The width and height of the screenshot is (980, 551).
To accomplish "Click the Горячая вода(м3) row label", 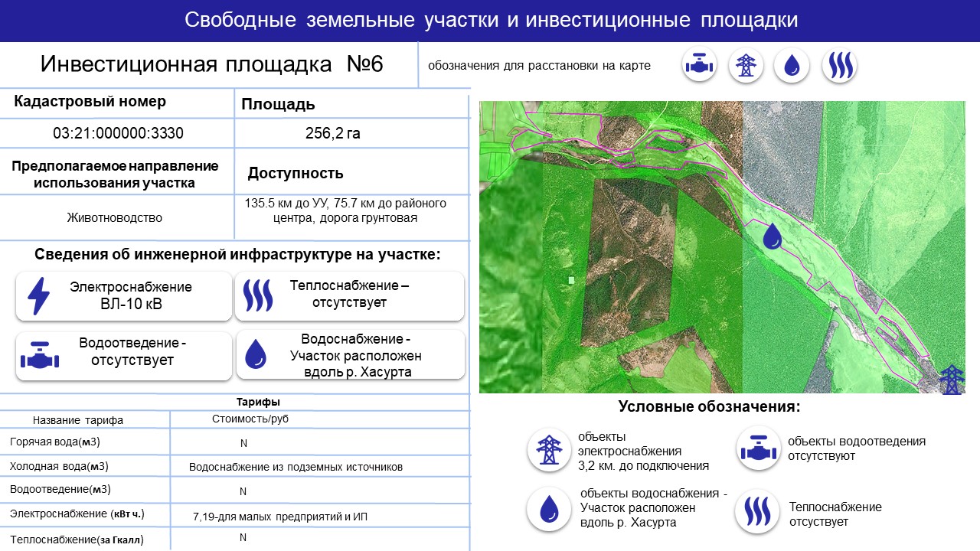I will [55, 442].
